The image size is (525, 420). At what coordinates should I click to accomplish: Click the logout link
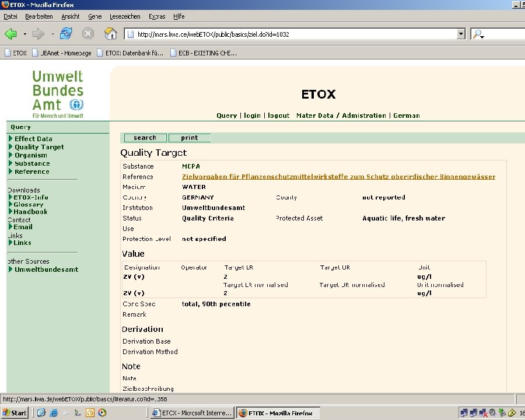pos(279,116)
